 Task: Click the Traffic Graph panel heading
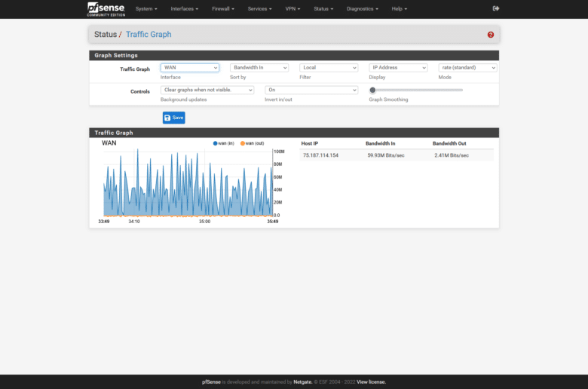(294, 133)
